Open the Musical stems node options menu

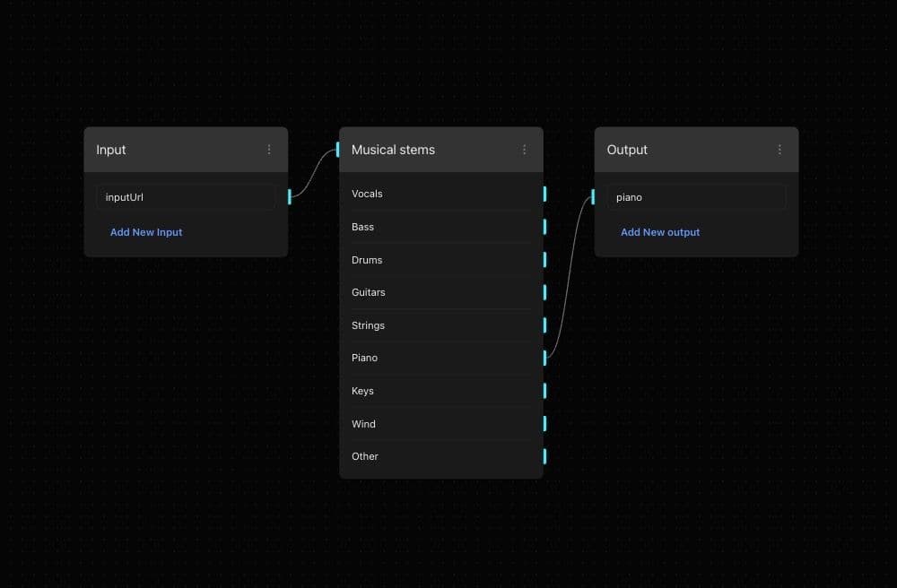point(525,150)
